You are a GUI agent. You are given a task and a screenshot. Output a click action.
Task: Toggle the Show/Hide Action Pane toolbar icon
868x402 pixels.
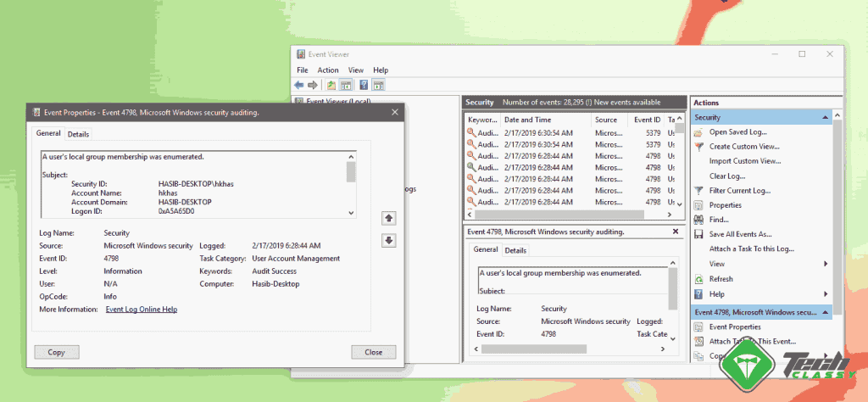click(x=379, y=85)
